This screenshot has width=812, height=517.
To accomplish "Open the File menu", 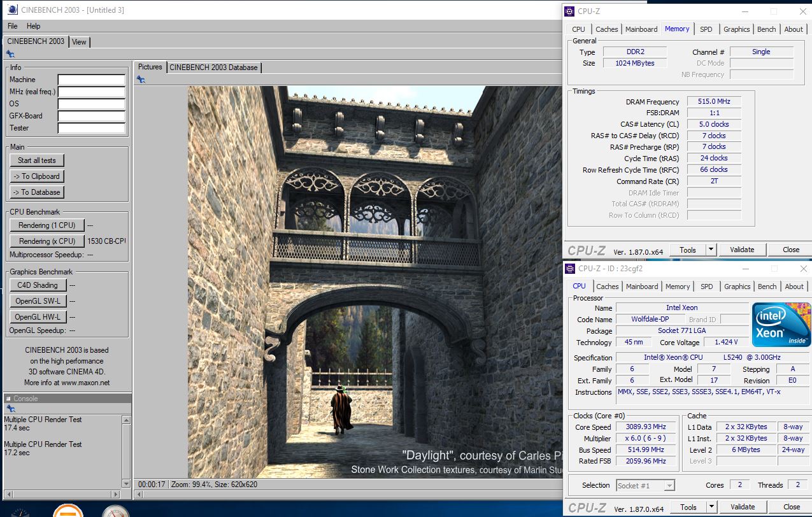I will [x=13, y=26].
